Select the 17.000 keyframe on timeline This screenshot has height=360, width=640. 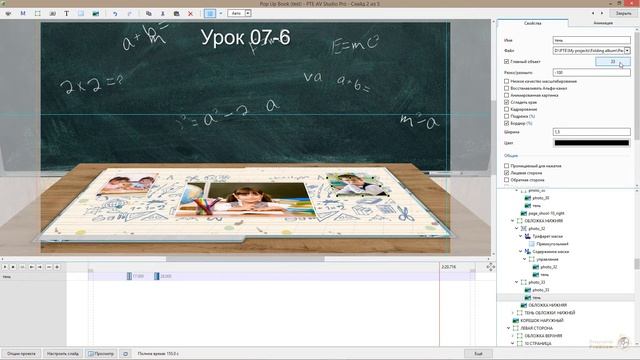129,276
